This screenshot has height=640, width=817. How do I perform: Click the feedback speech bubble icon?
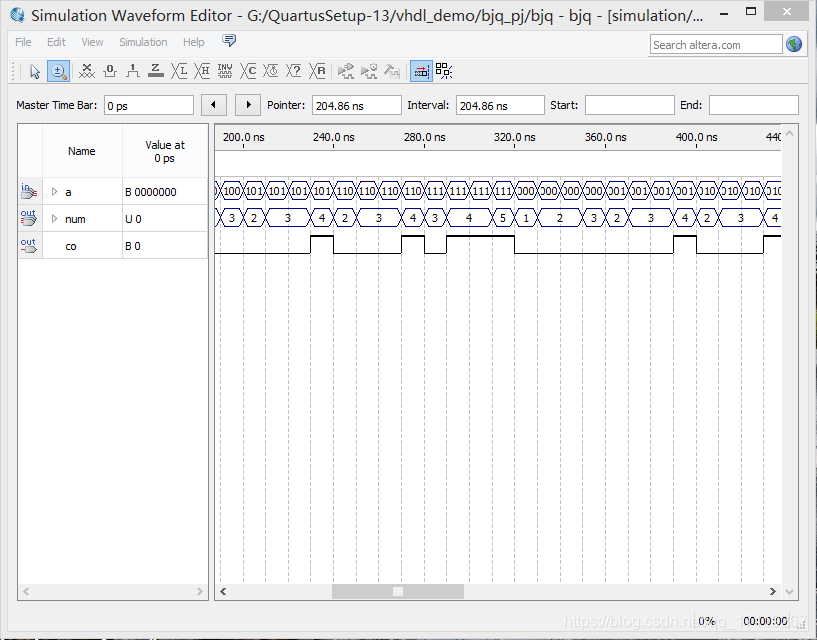[229, 41]
